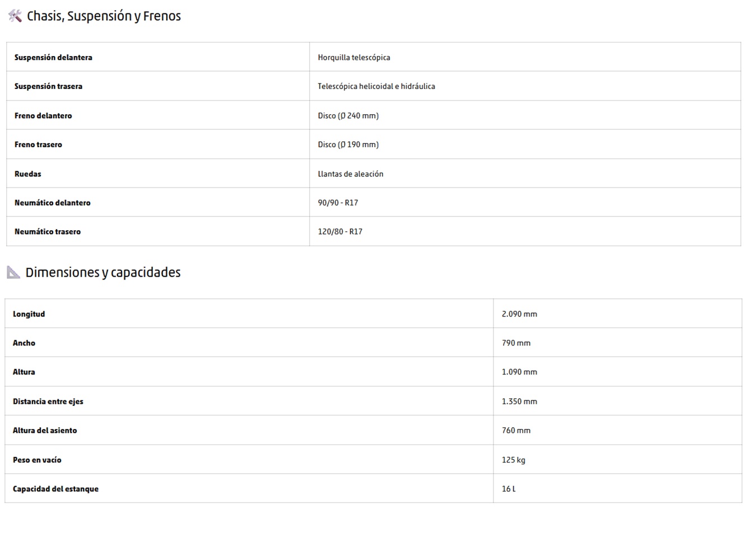Image resolution: width=746 pixels, height=560 pixels.
Task: Select the Peso en vacío 125 kg value
Action: 514,460
